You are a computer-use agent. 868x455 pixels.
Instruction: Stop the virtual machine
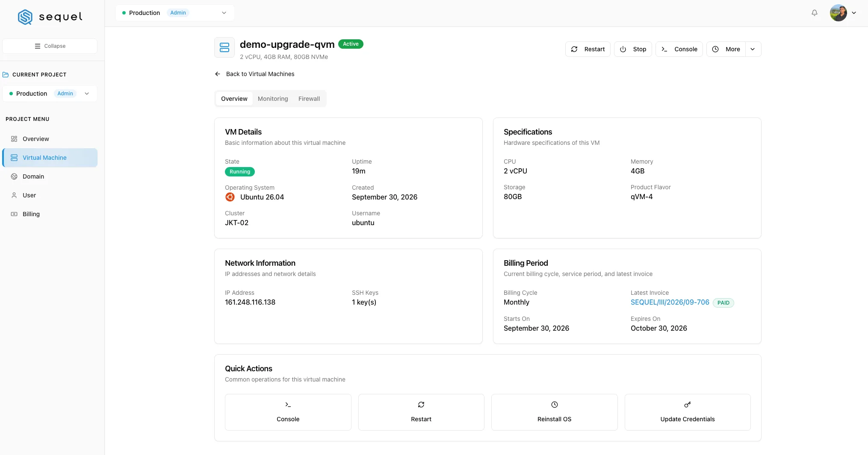tap(633, 49)
